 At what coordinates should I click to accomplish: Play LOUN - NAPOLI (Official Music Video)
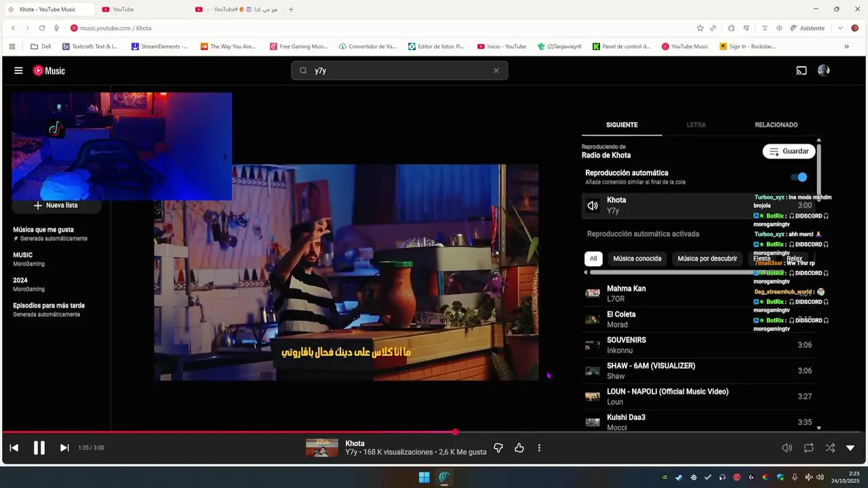pos(698,396)
